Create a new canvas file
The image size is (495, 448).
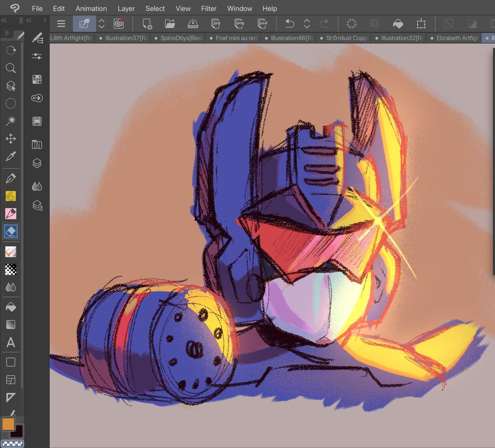147,24
